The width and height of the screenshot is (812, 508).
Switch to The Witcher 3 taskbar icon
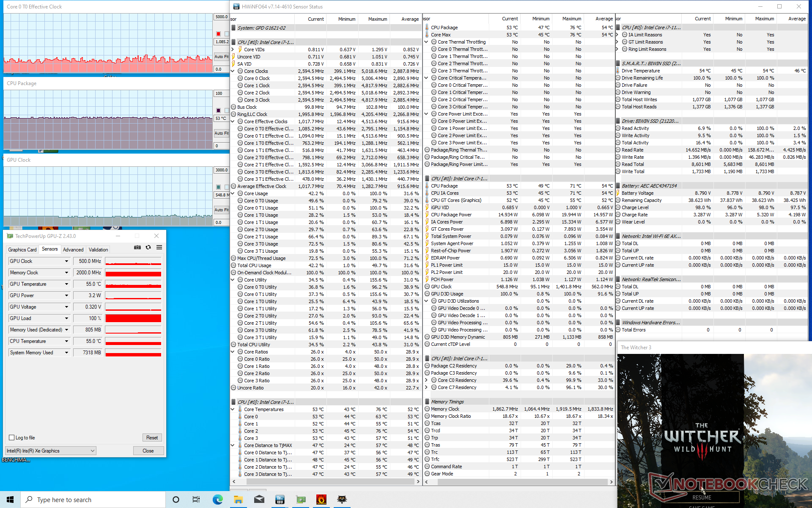342,500
